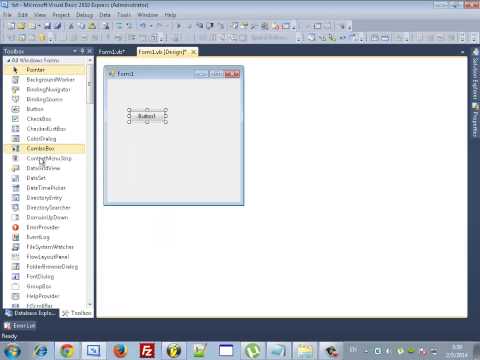Toggle the Toolbox auto-hide pin
Image resolution: width=480 pixels, height=360 pixels.
pyautogui.click(x=83, y=51)
